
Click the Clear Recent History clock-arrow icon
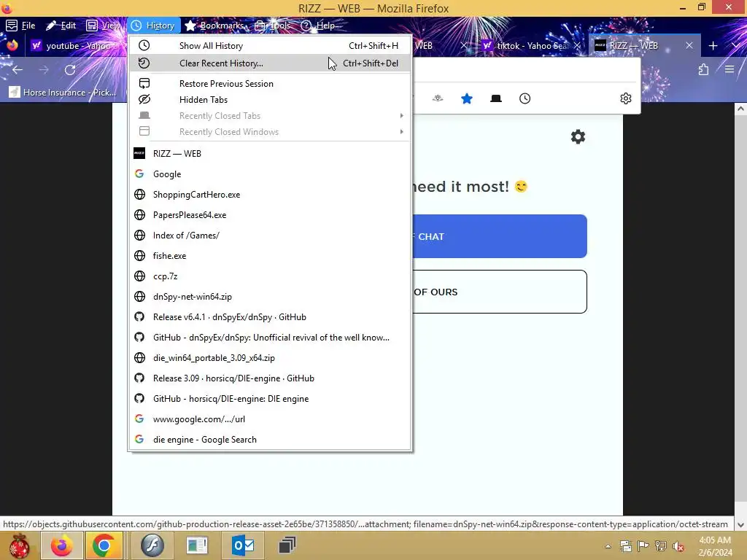[x=144, y=63]
